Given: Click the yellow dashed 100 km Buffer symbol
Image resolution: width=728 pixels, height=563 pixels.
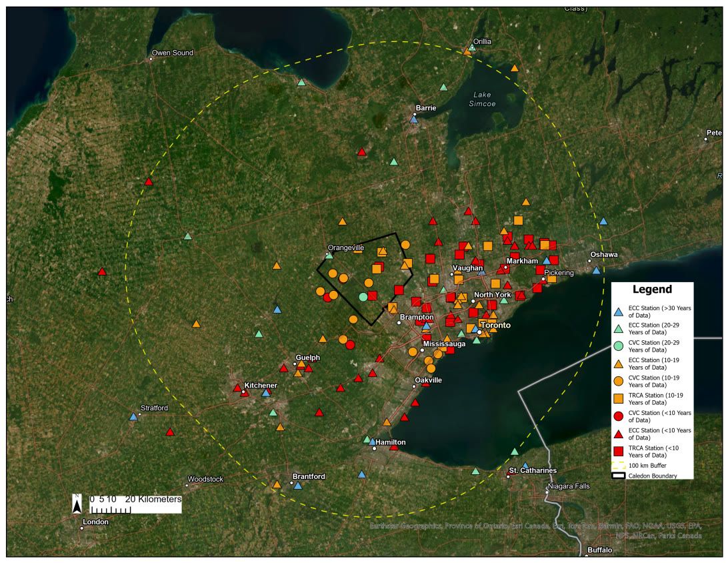Looking at the screenshot, I should (x=619, y=466).
